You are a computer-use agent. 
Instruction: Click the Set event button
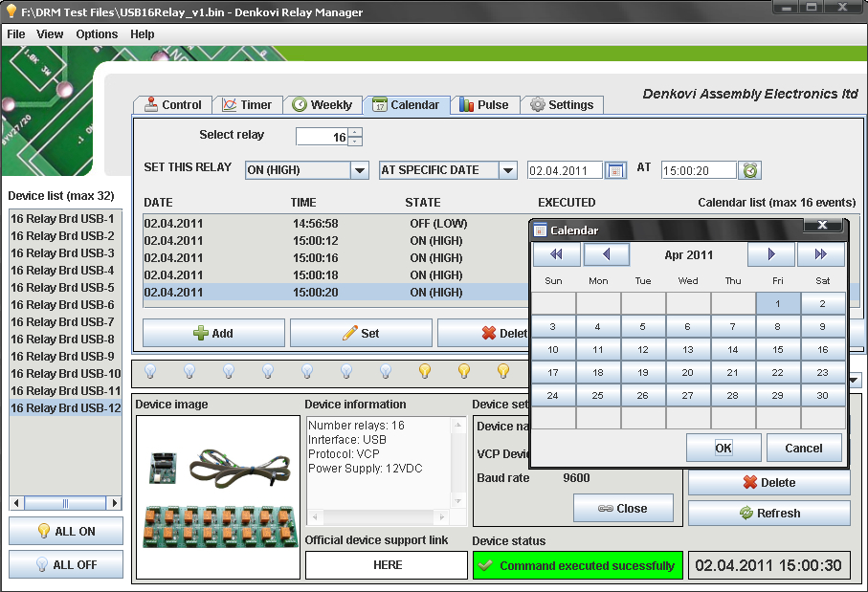(361, 333)
